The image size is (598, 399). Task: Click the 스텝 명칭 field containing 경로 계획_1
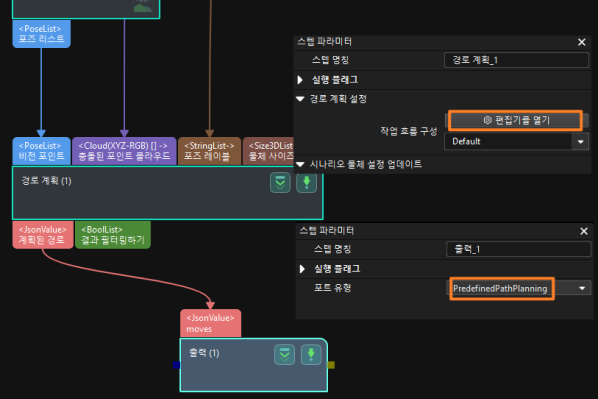[516, 60]
